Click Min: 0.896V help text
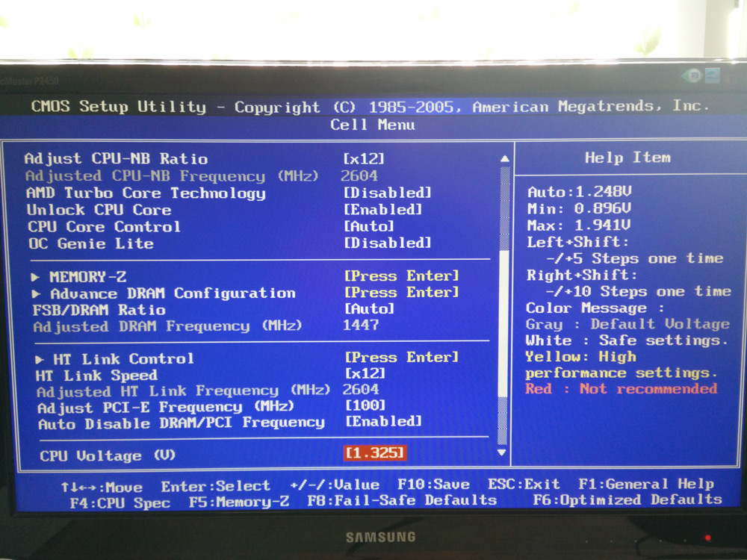Viewport: 747px width, 560px height. [x=580, y=208]
